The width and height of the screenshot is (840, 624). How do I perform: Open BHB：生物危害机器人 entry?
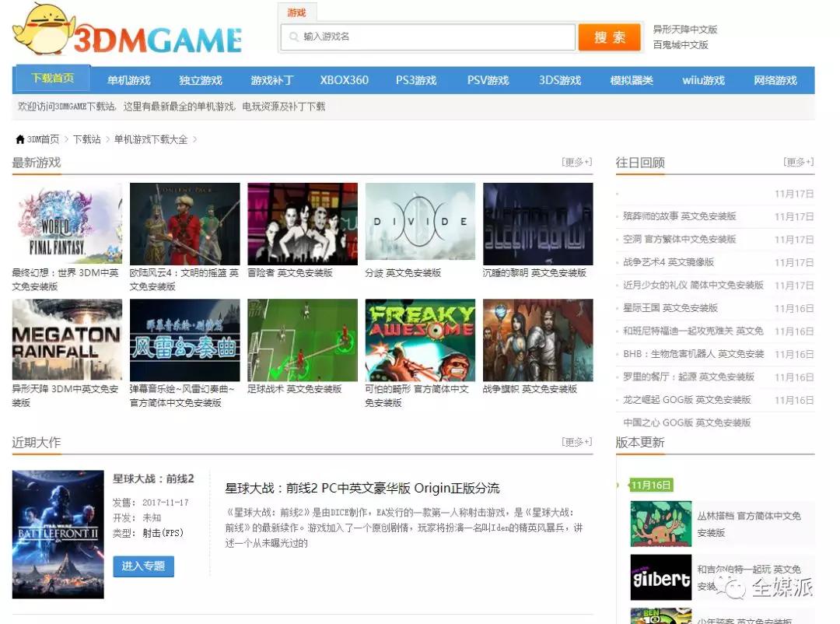coord(693,354)
